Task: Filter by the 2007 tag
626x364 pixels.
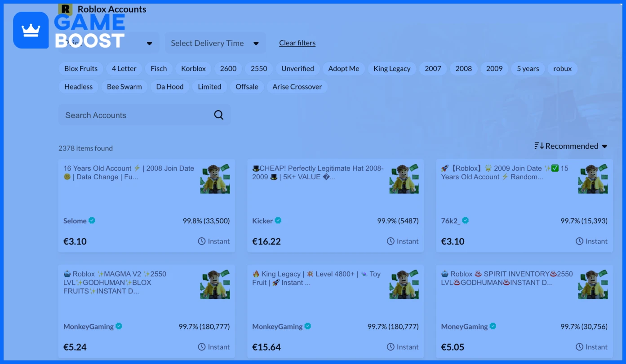Action: point(433,69)
